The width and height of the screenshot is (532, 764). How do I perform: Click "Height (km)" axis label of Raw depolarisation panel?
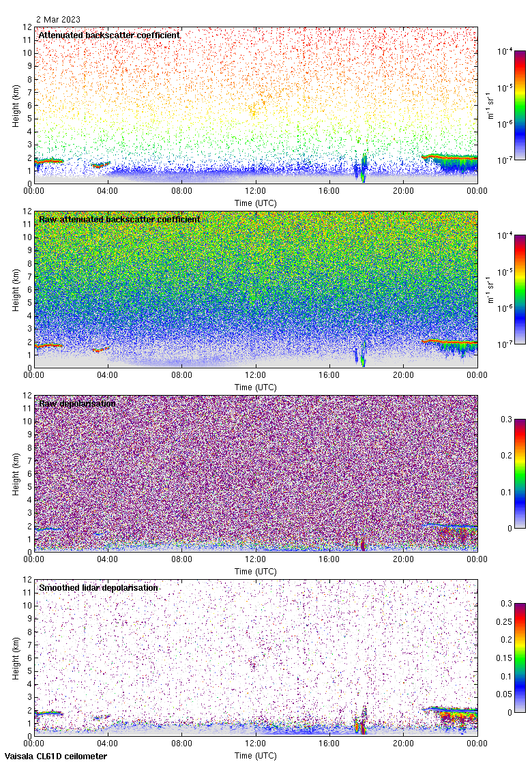pyautogui.click(x=16, y=473)
